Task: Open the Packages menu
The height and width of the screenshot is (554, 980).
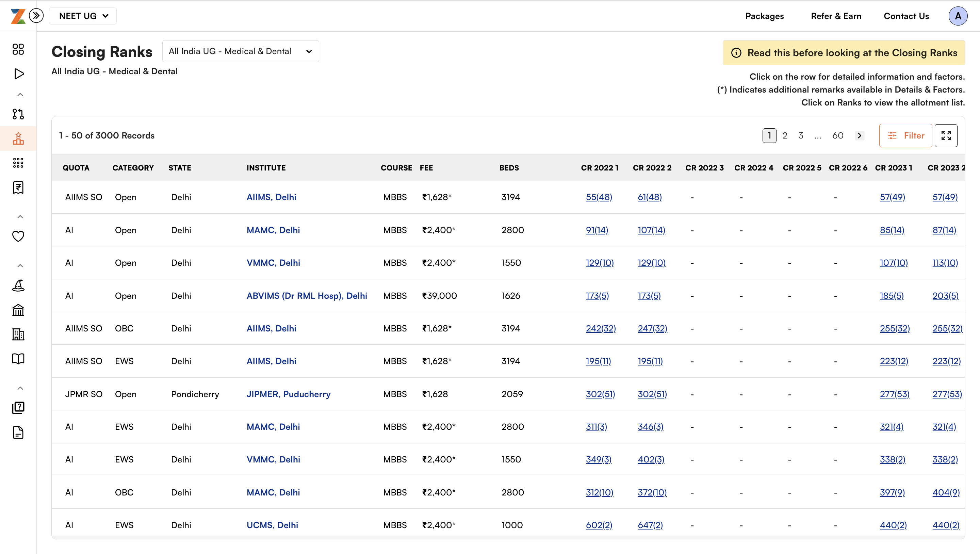Action: point(764,16)
